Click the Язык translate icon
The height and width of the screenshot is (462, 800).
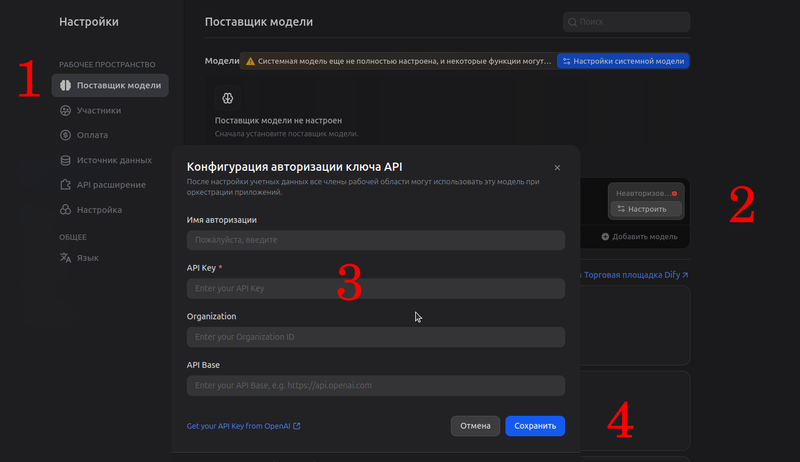click(66, 258)
